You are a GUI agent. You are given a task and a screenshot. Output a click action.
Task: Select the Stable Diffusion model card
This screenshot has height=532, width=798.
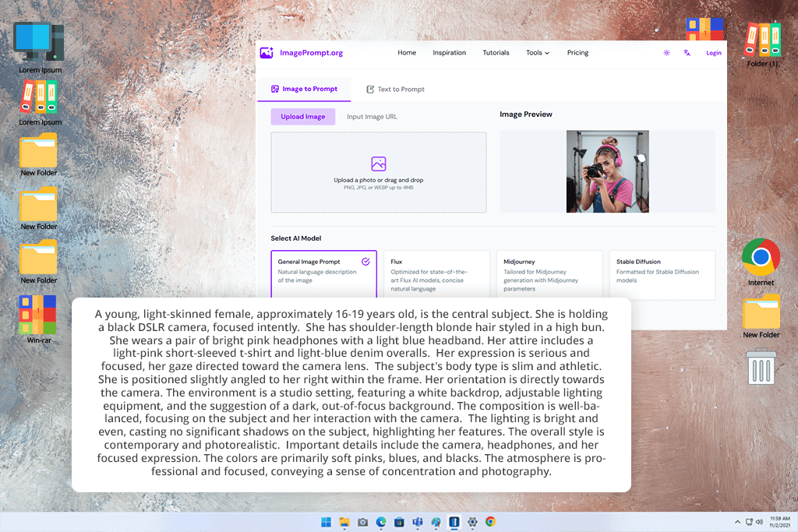click(x=662, y=274)
